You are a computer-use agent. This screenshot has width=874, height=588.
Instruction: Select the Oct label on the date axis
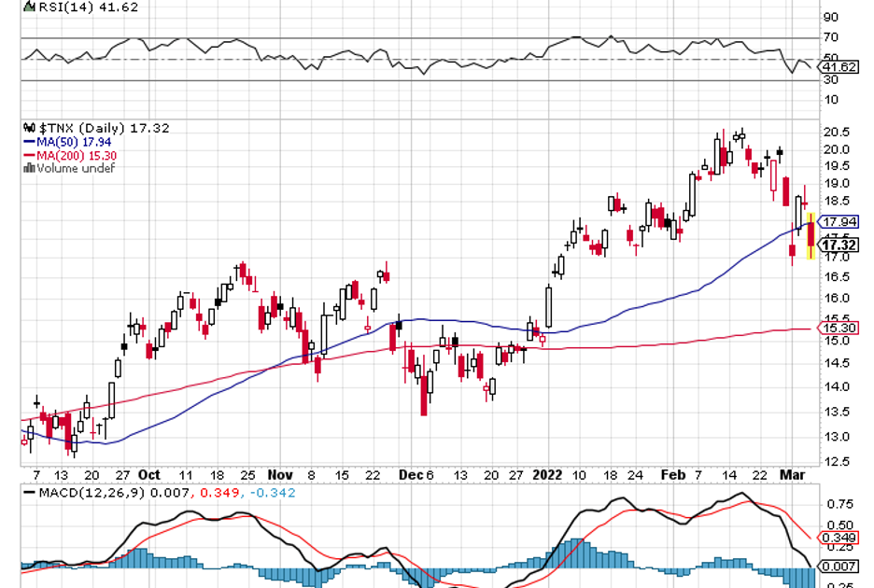[x=148, y=473]
